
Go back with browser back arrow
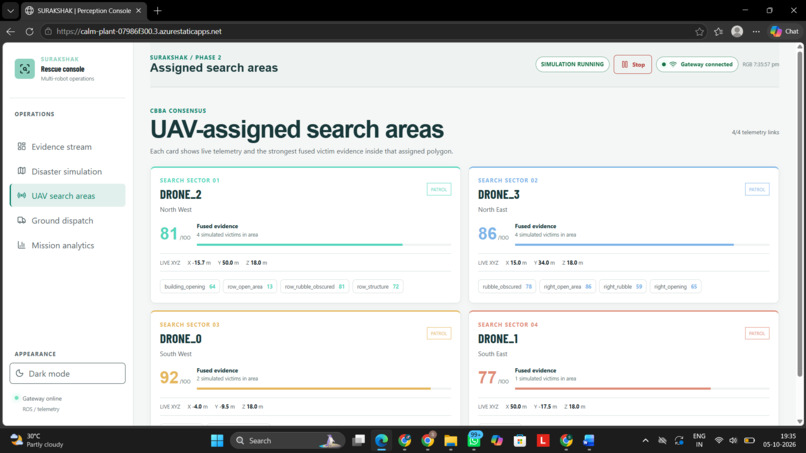[x=10, y=31]
